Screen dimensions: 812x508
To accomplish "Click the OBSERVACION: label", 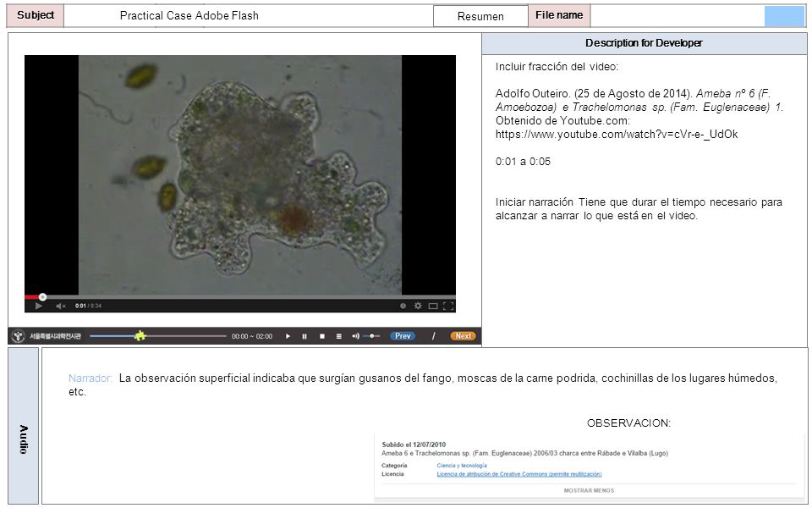I will 628,423.
